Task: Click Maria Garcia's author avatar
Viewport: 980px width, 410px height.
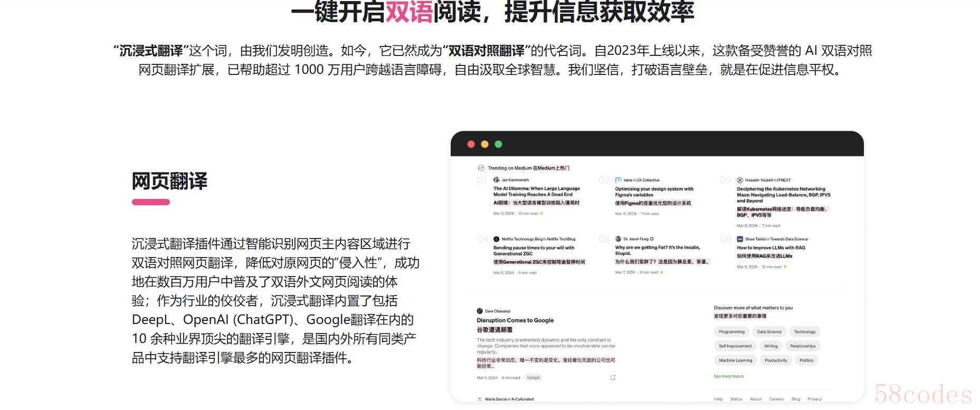Action: pyautogui.click(x=480, y=399)
